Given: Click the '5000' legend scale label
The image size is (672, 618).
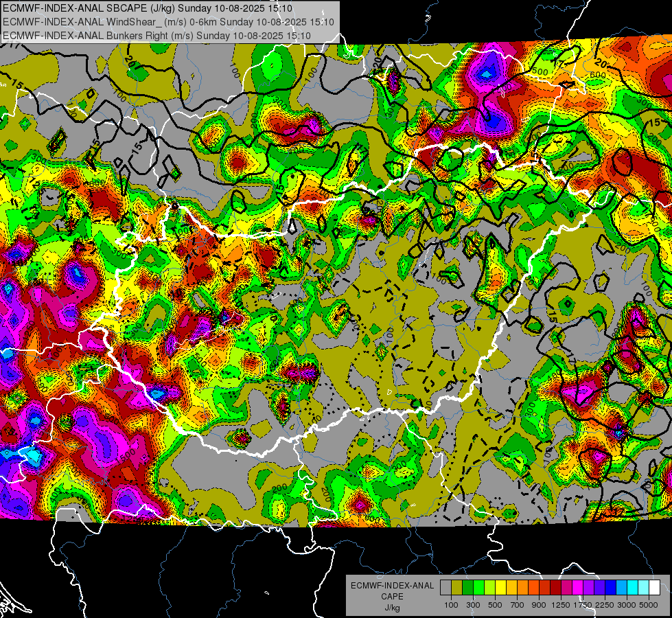Looking at the screenshot, I should point(649,605).
